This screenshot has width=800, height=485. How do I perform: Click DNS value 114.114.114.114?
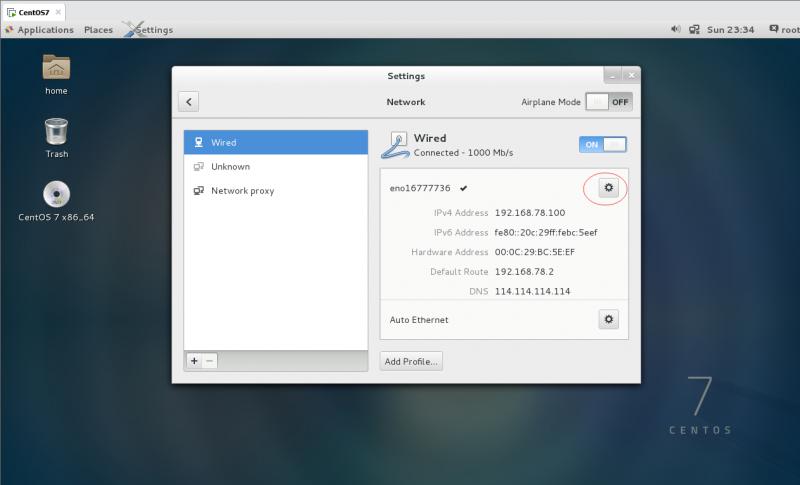click(x=532, y=291)
